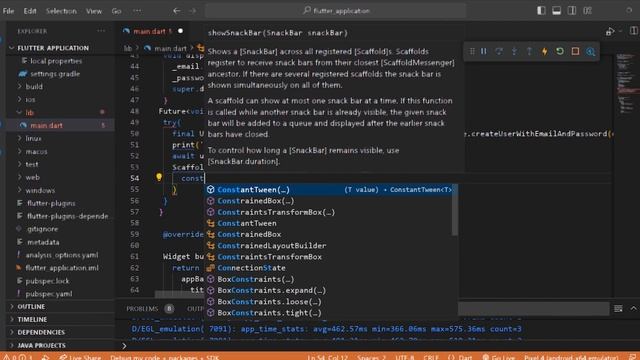This screenshot has width=640, height=360.
Task: Grab the debug toolbar drag handle
Action: tap(472, 51)
